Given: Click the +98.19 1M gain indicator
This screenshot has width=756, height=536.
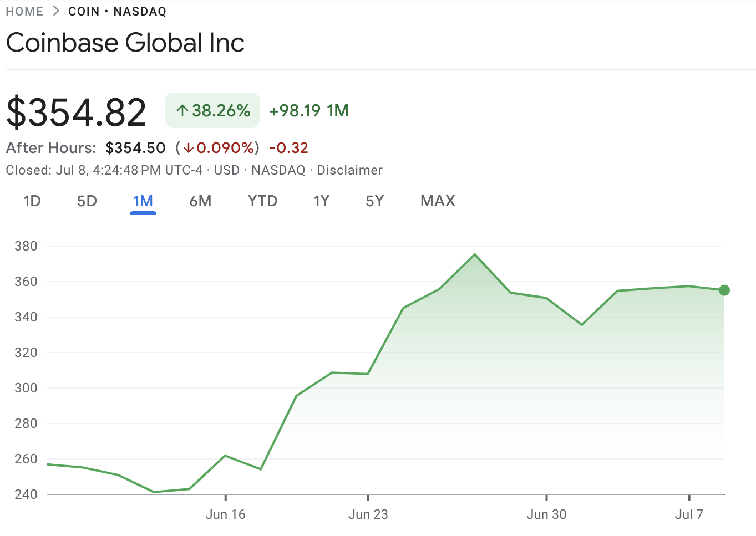Looking at the screenshot, I should (308, 110).
